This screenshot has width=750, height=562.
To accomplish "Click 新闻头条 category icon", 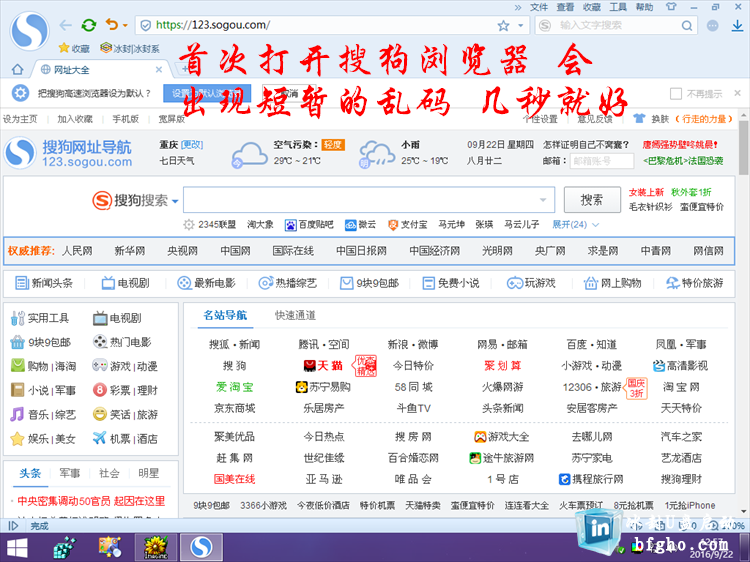I will pyautogui.click(x=22, y=283).
